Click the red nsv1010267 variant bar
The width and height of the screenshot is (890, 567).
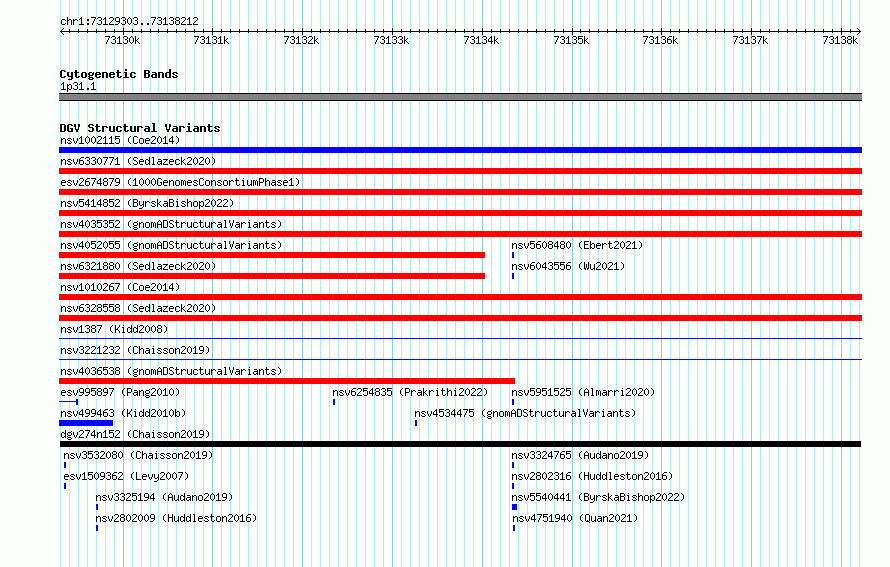tap(460, 297)
